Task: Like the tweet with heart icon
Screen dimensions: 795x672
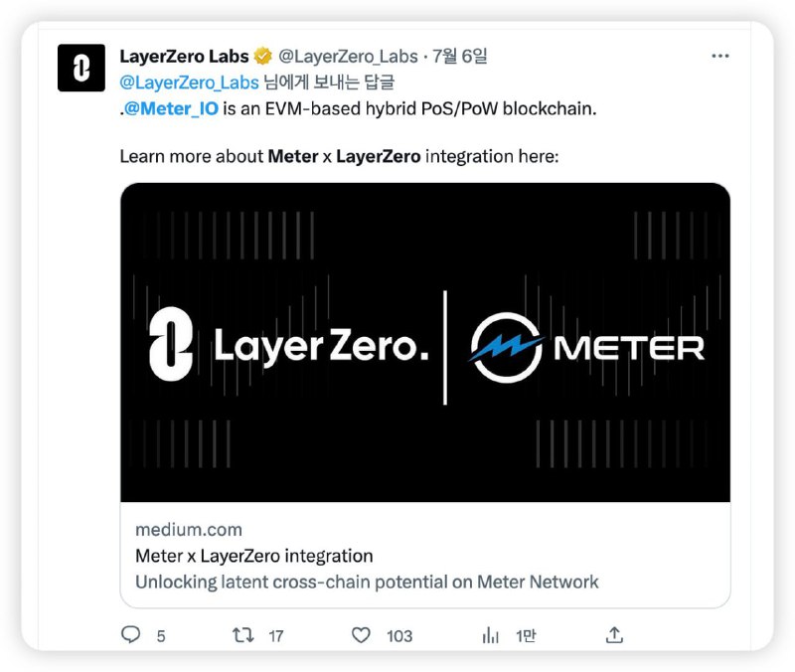Action: coord(361,635)
